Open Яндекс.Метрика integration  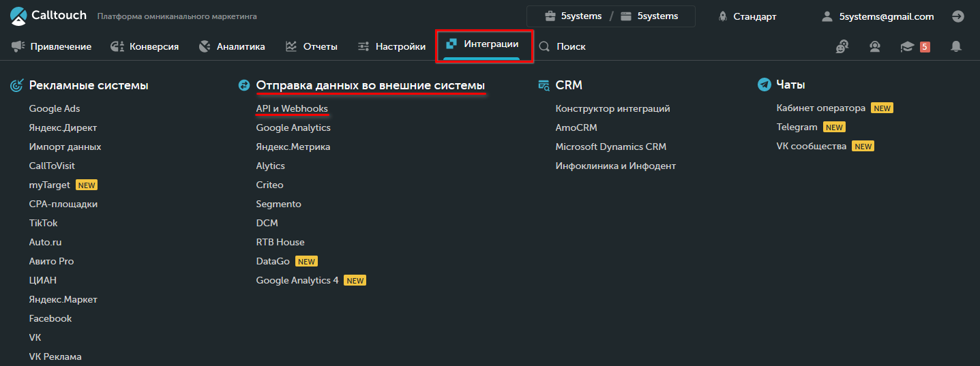(293, 147)
